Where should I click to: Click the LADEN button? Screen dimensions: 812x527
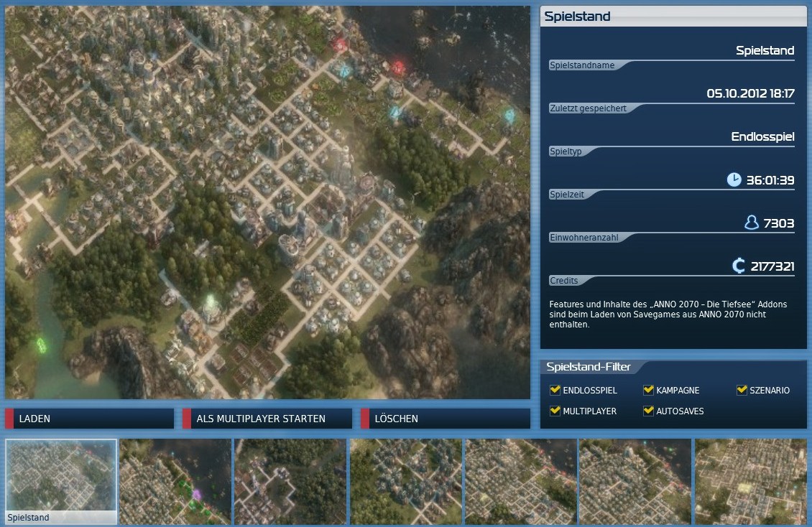pyautogui.click(x=90, y=419)
